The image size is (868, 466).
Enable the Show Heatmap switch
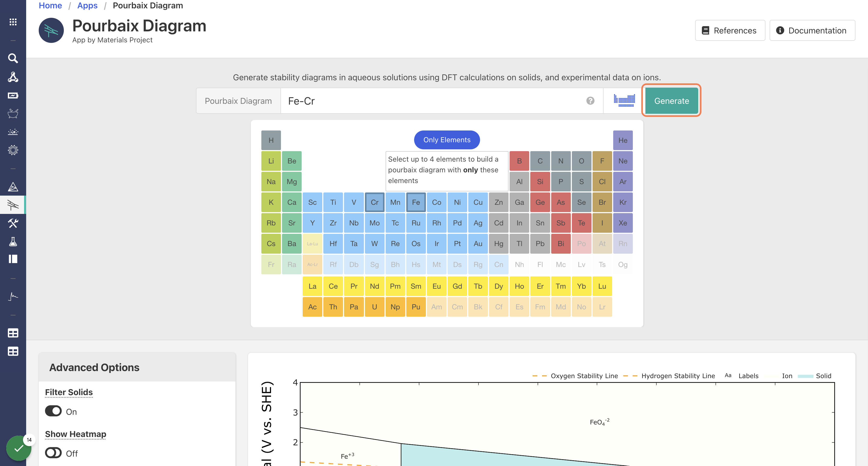pos(54,453)
